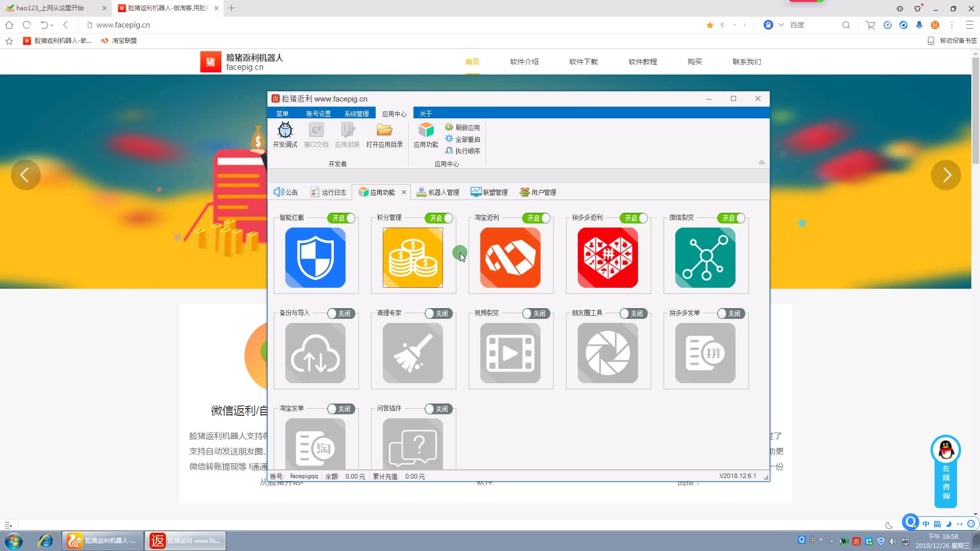Reload the page with the refresh icon
980x551 pixels.
(27, 24)
